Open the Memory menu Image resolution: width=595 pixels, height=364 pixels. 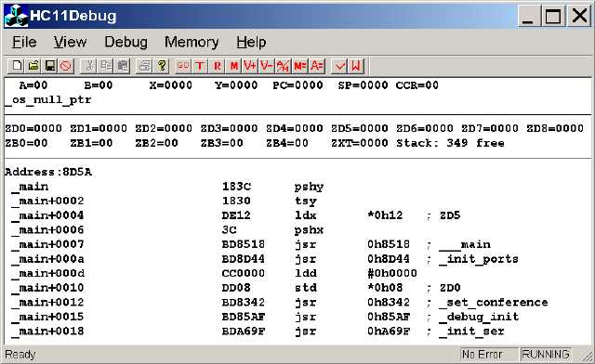point(192,42)
